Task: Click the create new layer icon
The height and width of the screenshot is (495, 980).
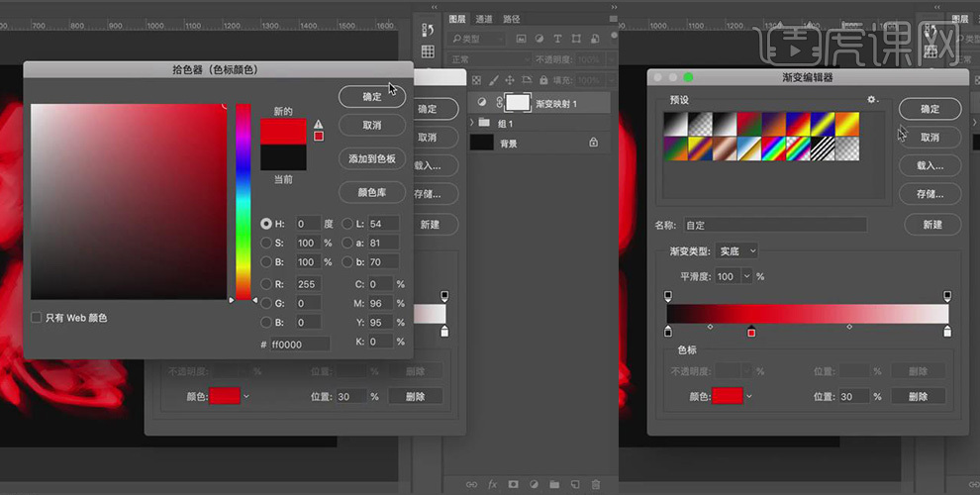Action: [575, 484]
